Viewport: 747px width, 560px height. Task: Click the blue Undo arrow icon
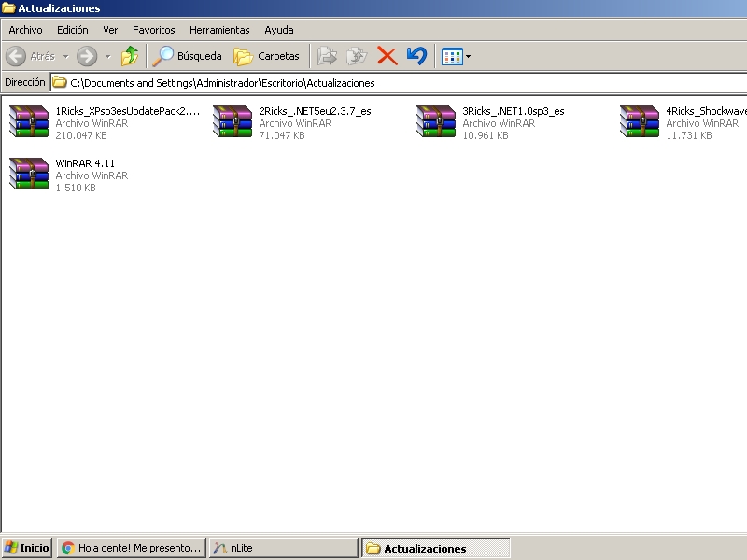416,56
